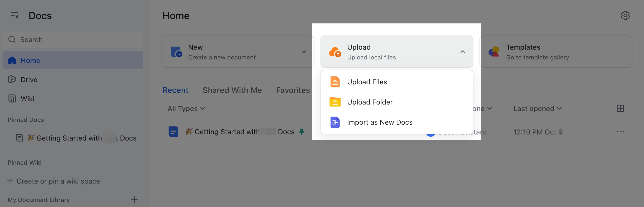Choose Upload Folder menu option

tap(397, 102)
